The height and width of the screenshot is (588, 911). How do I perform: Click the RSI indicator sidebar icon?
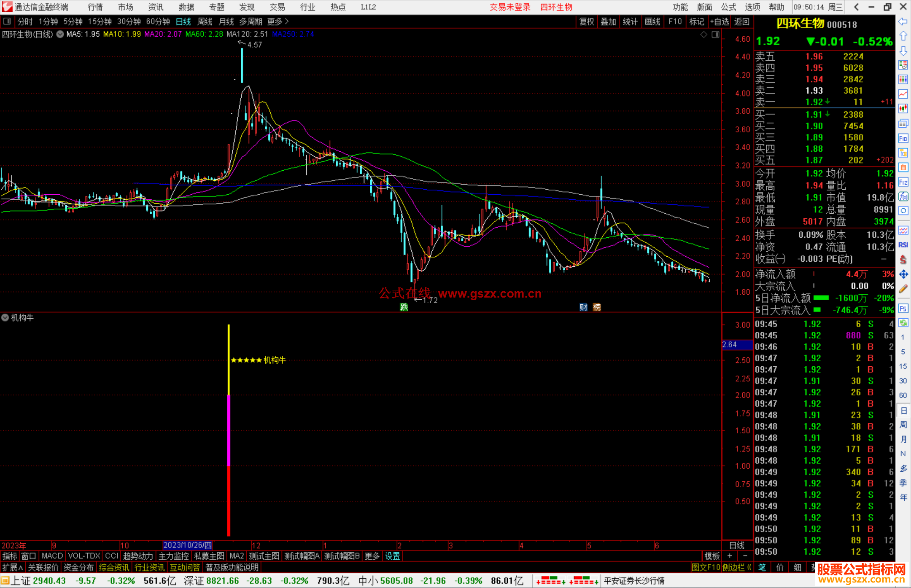point(903,245)
